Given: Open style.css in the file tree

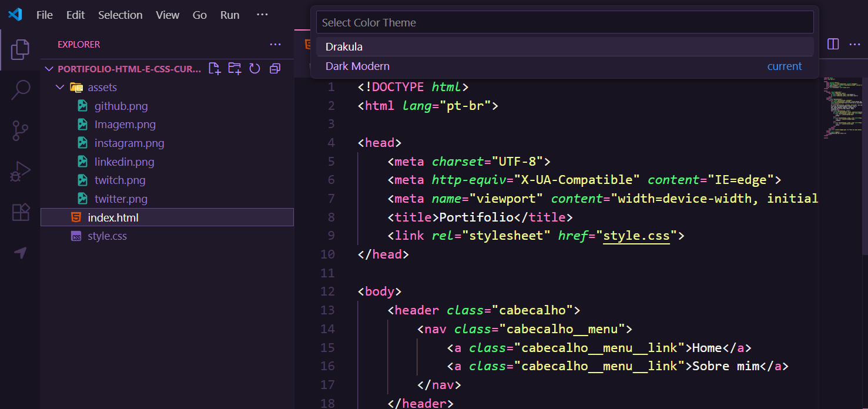Looking at the screenshot, I should [107, 236].
